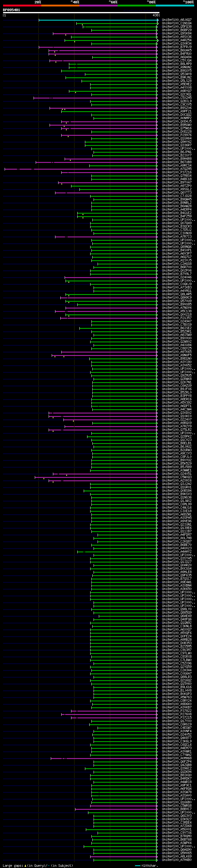Viewport: 197px width, 868px height.
Task: Open hit UniRef100_B6BP29
Action: click(177, 30)
